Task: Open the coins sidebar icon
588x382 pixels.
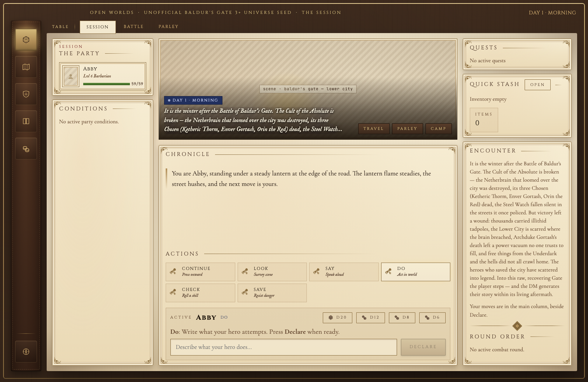Action: coord(26,149)
